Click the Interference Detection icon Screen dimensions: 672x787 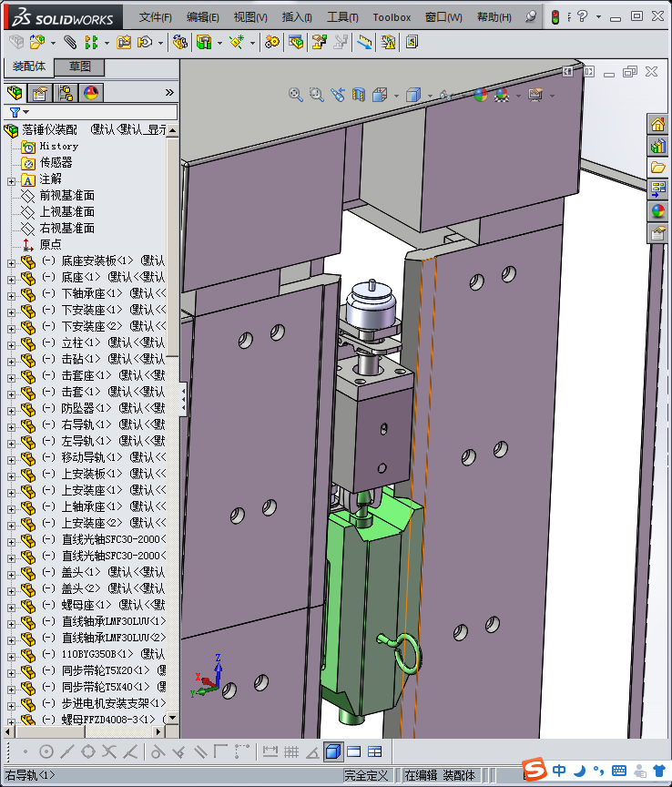coord(365,42)
